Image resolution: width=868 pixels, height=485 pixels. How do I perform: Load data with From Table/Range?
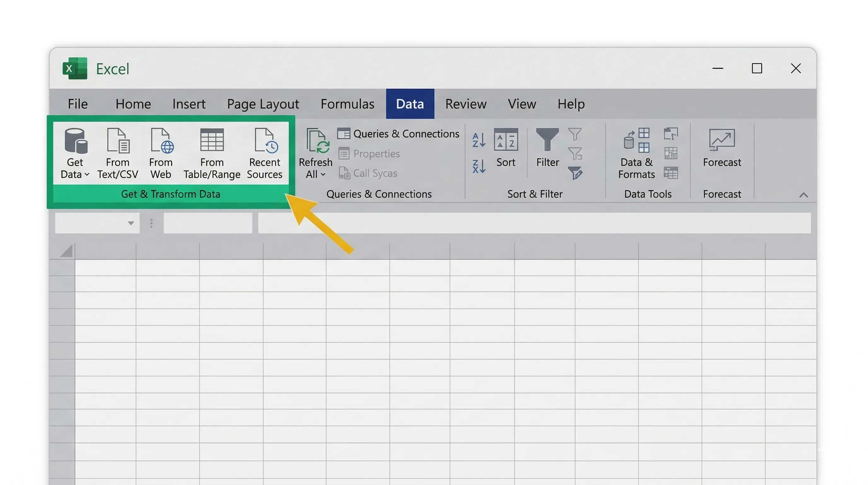(212, 153)
